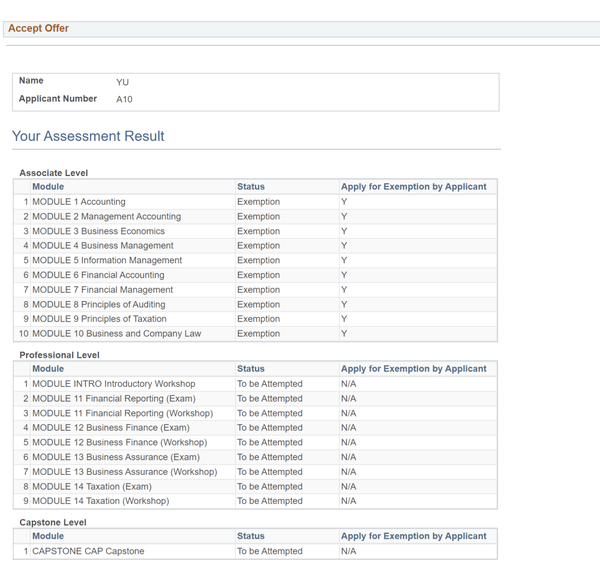600x581 pixels.
Task: Click 'To be Attempted' for MODULE 14 Taxation (Workshop)
Action: (269, 501)
